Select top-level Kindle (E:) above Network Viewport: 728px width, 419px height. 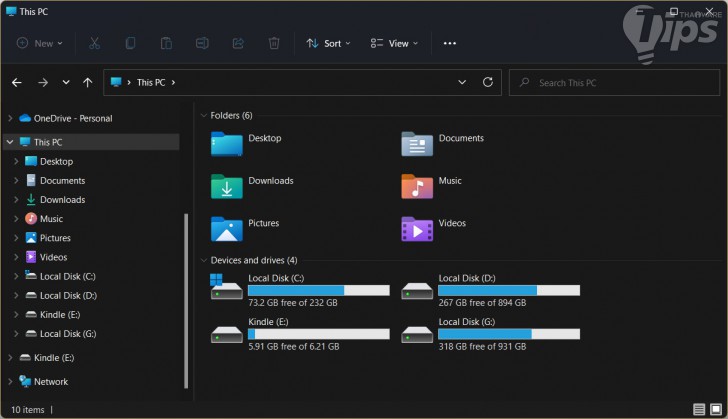[54, 358]
